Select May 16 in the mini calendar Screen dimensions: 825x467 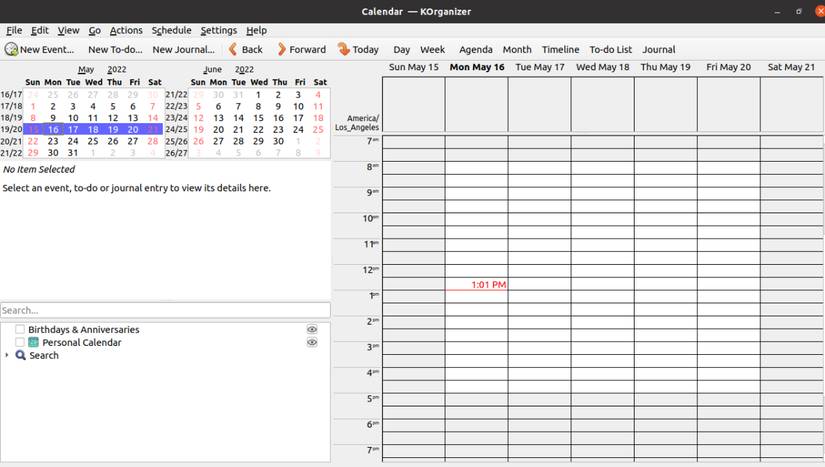(53, 129)
